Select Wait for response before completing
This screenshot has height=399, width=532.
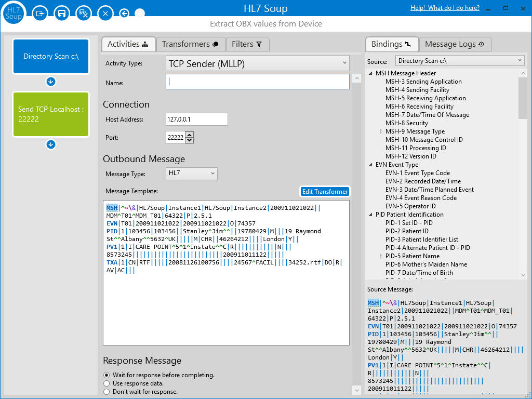point(107,375)
